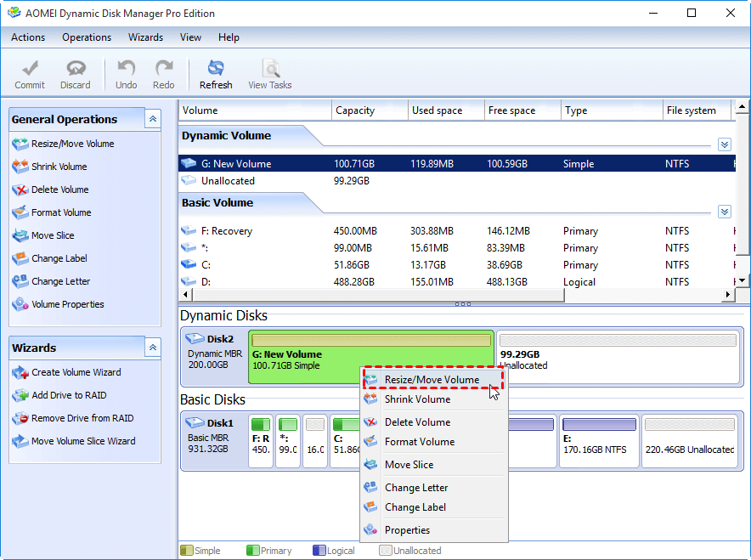Screen dimensions: 751x560
Task: Click Add Drive to RAID link
Action: click(x=69, y=395)
